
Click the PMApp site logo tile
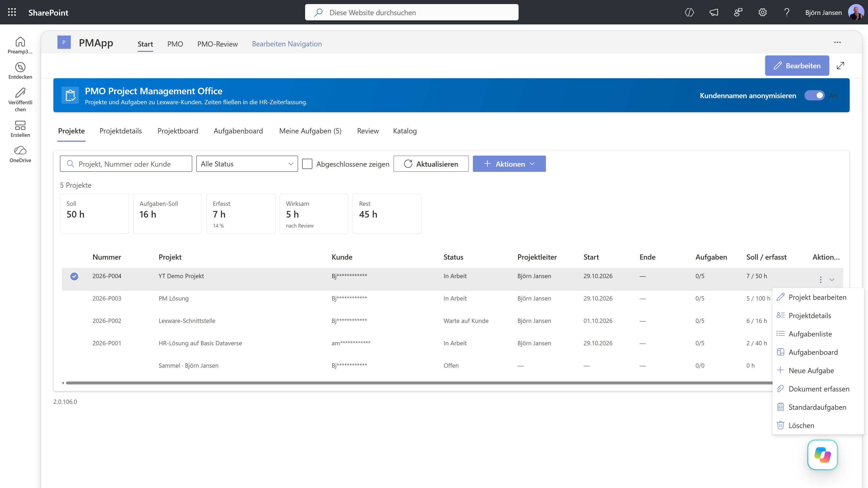click(x=64, y=43)
